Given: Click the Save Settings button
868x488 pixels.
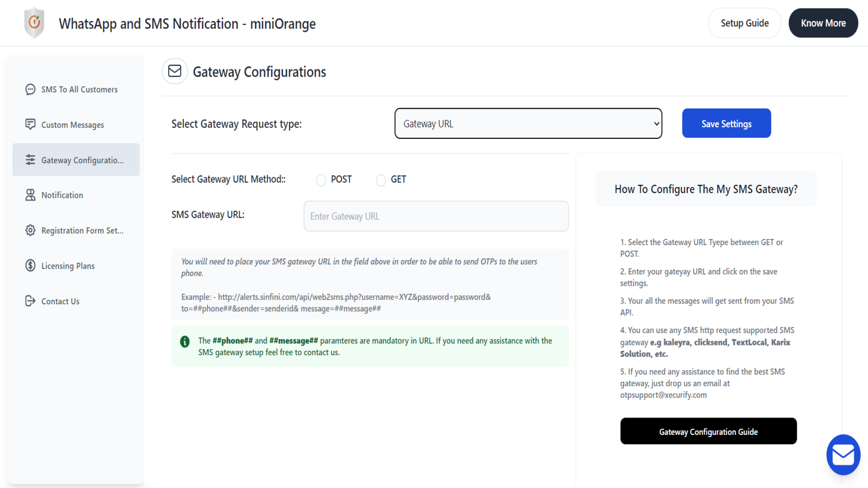Looking at the screenshot, I should coord(726,123).
